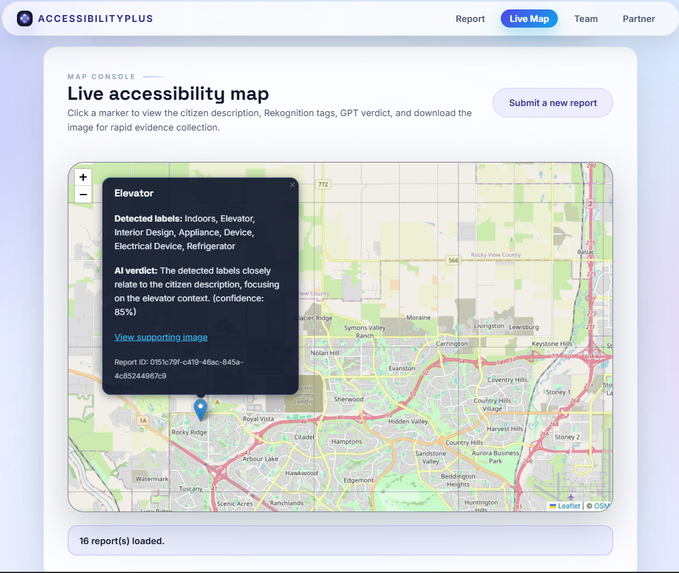Close the Elevator popup

click(x=292, y=185)
